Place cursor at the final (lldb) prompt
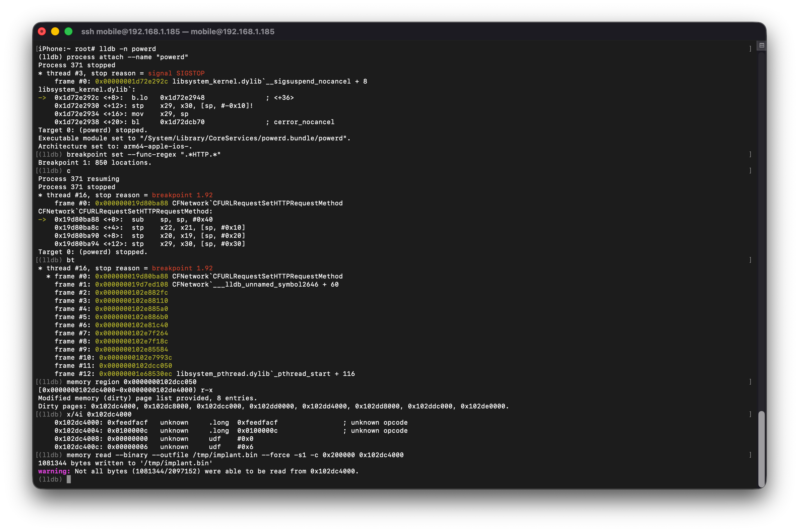Viewport: 799px width, 532px height. (69, 479)
